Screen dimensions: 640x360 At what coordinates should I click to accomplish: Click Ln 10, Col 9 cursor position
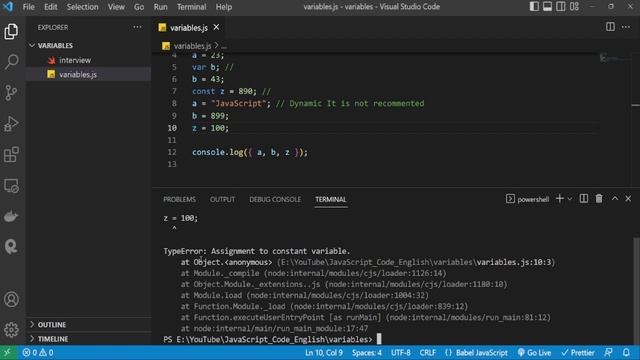[324, 353]
